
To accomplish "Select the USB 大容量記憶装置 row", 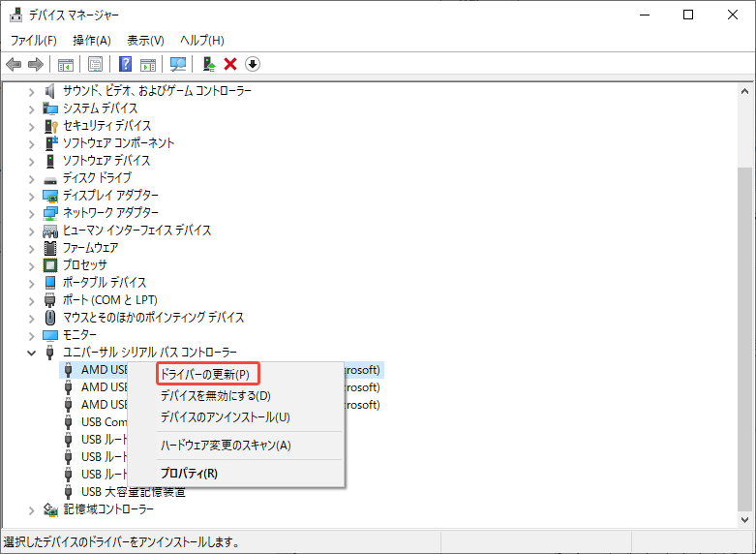I will (133, 492).
